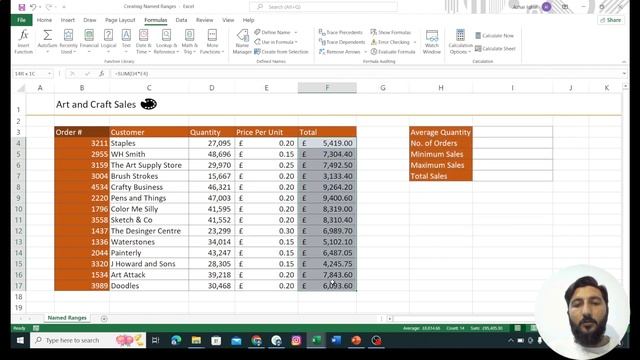640x360 pixels.
Task: Click the search box in title bar
Action: point(323,7)
